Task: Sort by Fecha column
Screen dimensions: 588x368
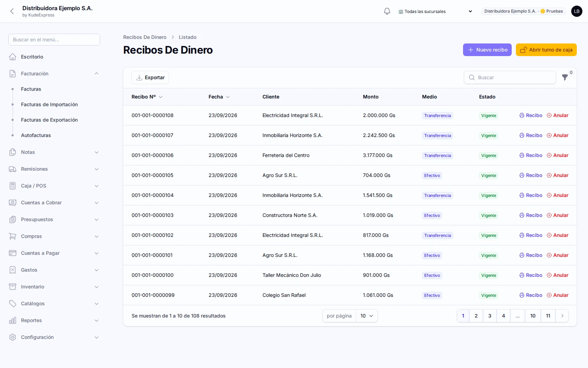Action: pos(219,97)
